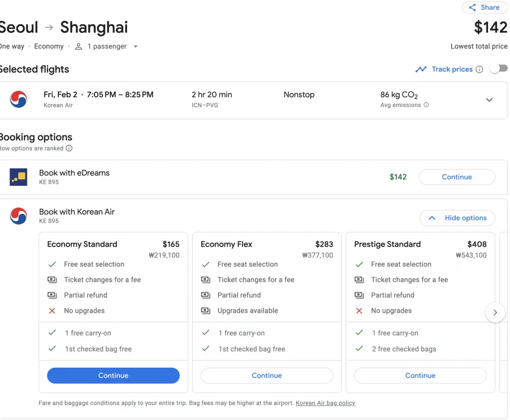Click the ₩377,100 price text

point(318,256)
